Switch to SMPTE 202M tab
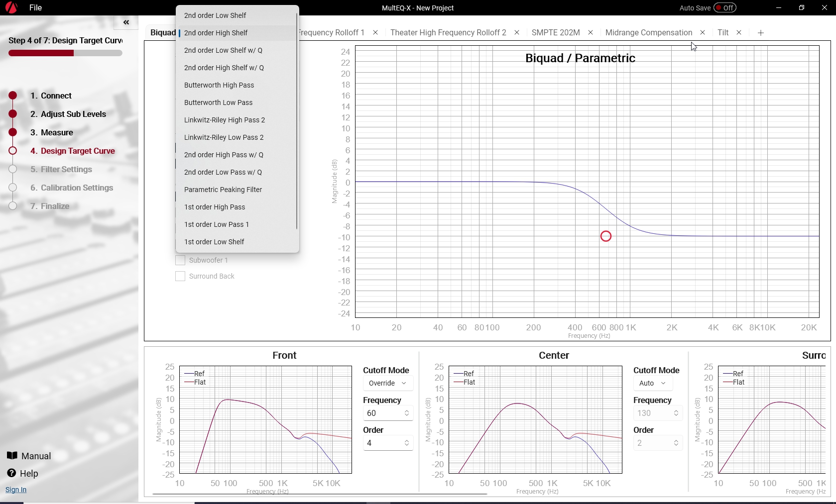Screen dimensions: 836x504 coord(556,32)
